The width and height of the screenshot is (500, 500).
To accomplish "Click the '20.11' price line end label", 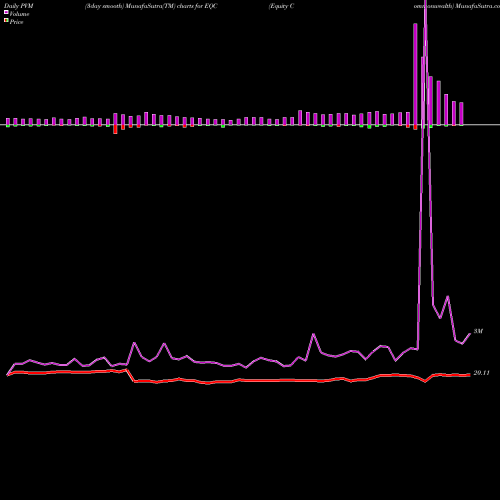I will click(481, 373).
